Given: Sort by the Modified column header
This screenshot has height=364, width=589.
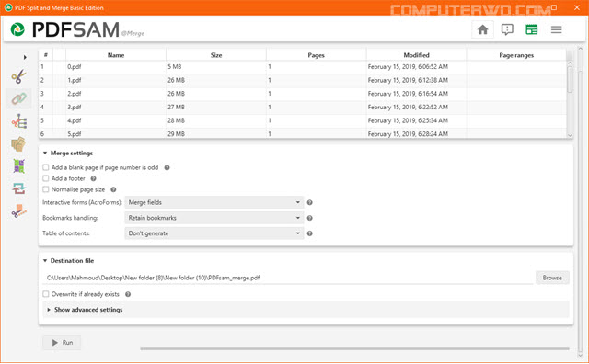Looking at the screenshot, I should (416, 55).
